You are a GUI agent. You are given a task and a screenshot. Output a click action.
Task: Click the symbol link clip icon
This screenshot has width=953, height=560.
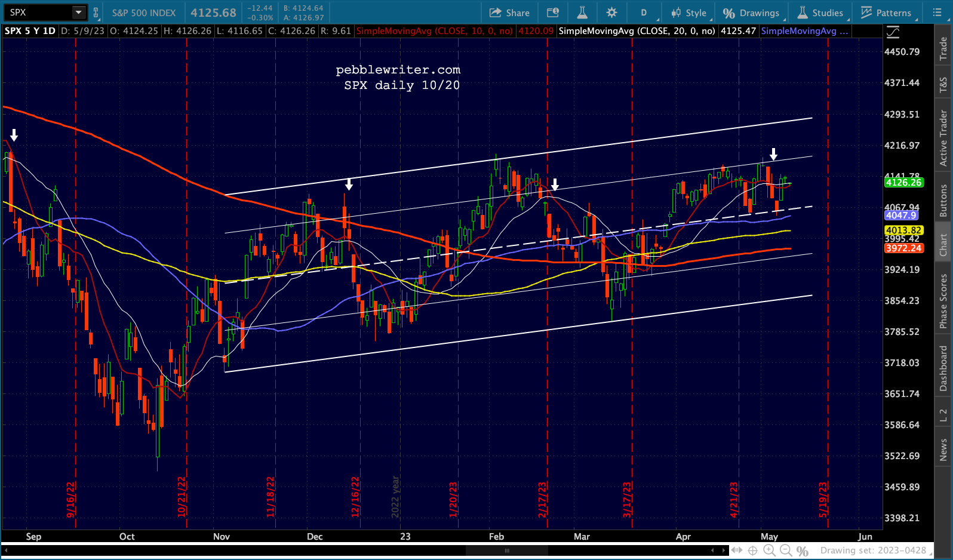click(96, 12)
